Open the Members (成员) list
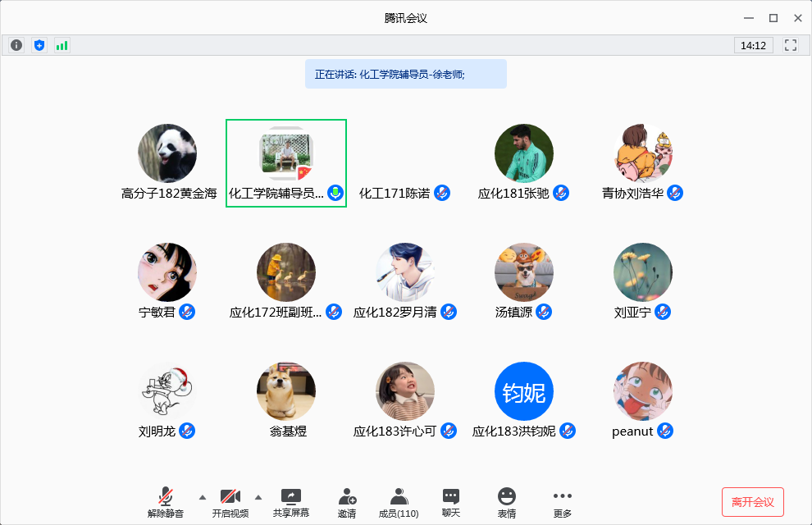Screen dimensions: 812x525 (399, 503)
